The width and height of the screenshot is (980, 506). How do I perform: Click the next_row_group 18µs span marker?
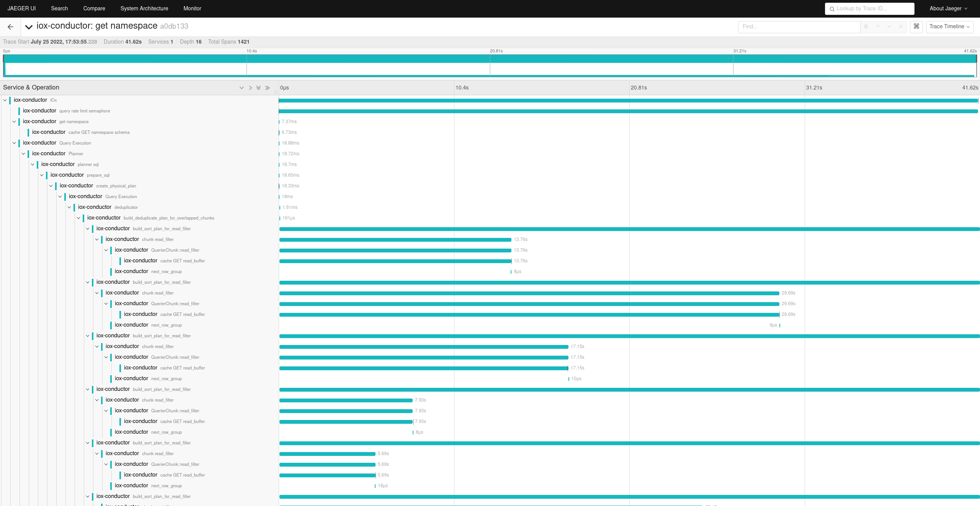click(x=375, y=486)
